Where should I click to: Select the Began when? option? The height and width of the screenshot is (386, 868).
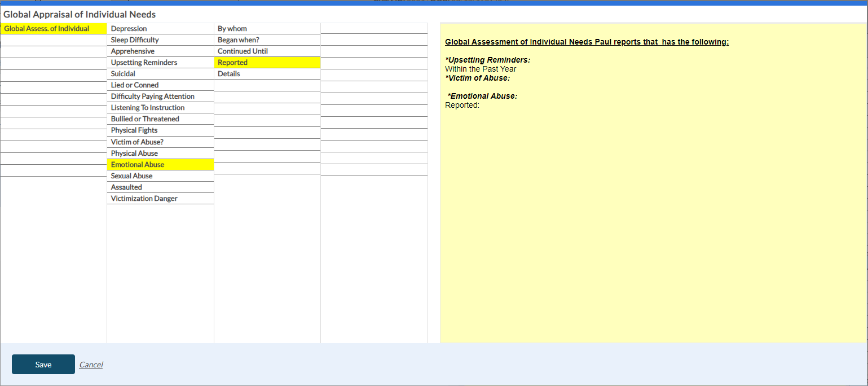(239, 40)
